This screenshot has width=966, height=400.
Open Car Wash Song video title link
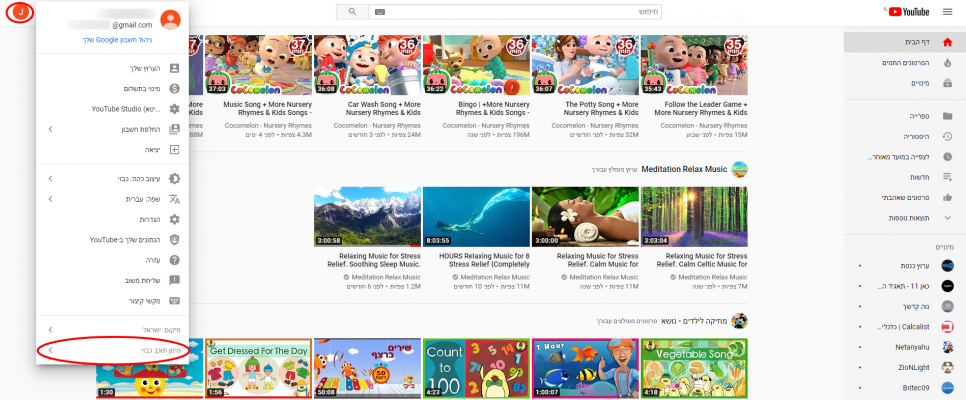[384, 108]
